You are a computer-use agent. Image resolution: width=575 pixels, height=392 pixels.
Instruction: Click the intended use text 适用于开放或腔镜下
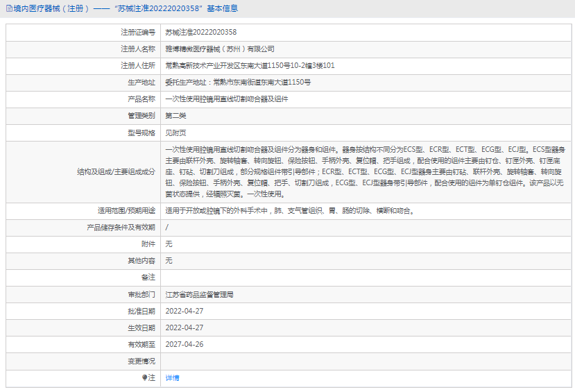coord(291,211)
